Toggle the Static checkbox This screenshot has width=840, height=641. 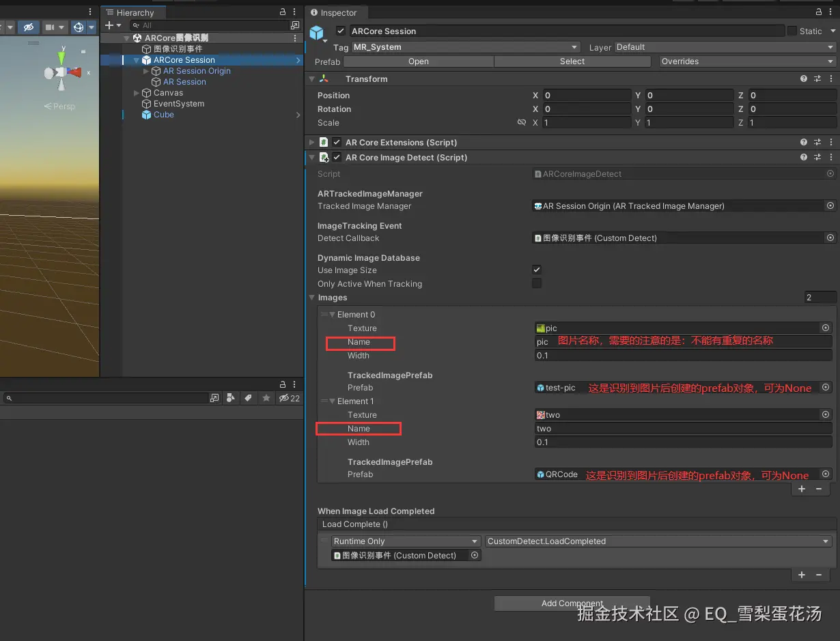pos(792,31)
